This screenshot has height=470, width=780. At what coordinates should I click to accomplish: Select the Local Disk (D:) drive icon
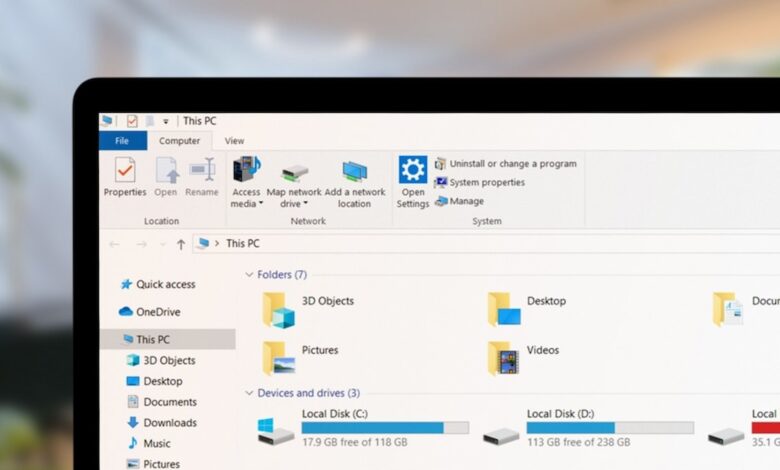pos(501,437)
